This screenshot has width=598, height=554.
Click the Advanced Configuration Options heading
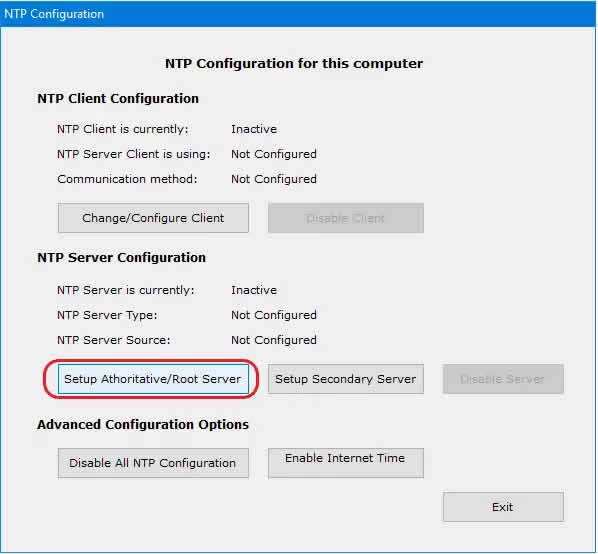point(143,424)
